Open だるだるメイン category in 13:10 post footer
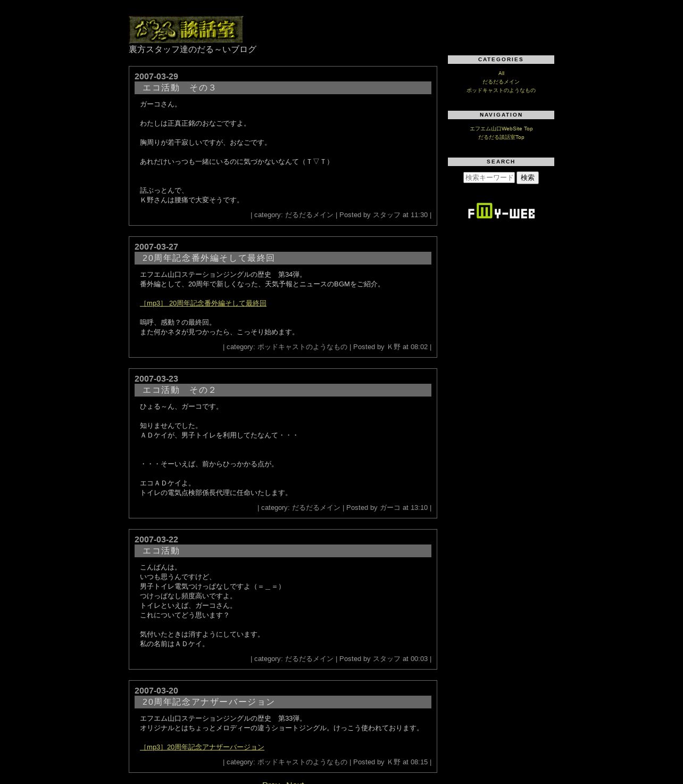 click(316, 508)
